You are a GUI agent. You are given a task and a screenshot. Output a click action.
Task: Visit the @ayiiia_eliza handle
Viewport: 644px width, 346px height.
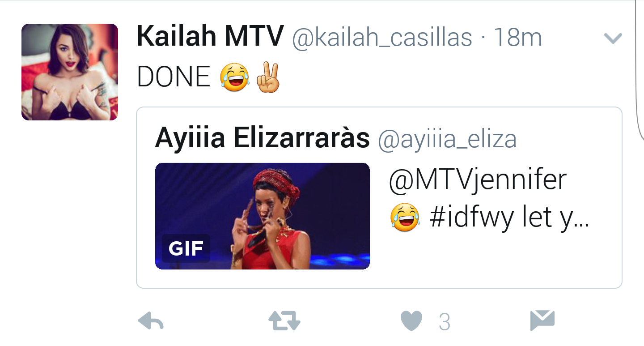pos(447,140)
